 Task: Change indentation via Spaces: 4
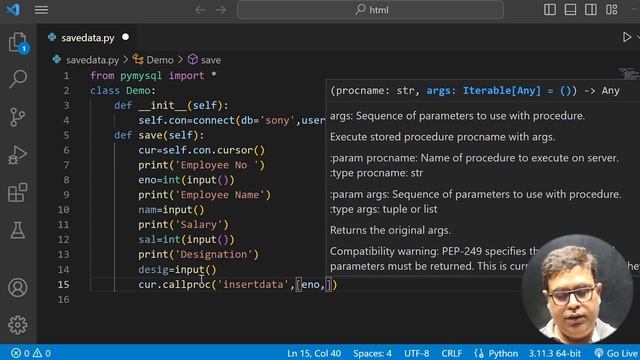(x=372, y=353)
